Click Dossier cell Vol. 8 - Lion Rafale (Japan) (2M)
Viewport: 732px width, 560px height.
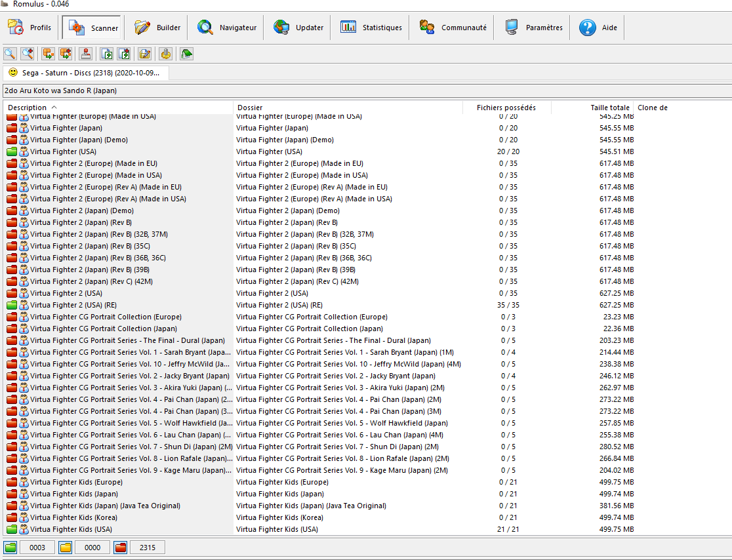[x=342, y=458]
